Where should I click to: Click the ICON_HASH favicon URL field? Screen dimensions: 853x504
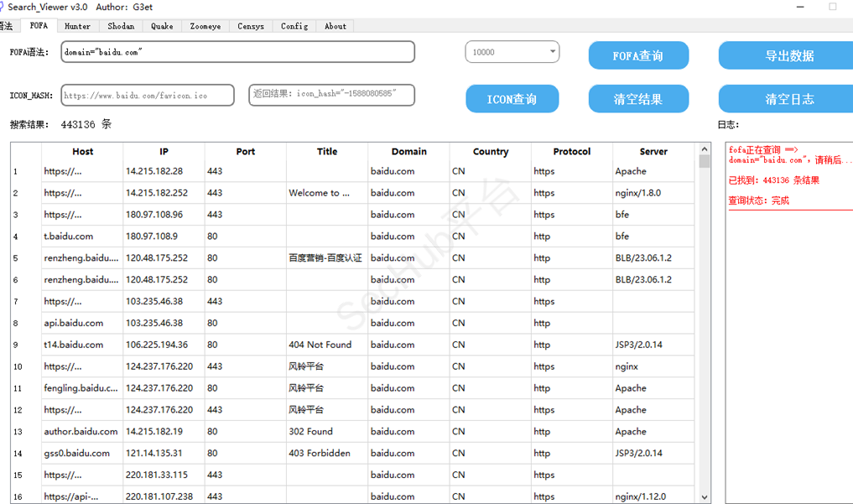coord(147,96)
